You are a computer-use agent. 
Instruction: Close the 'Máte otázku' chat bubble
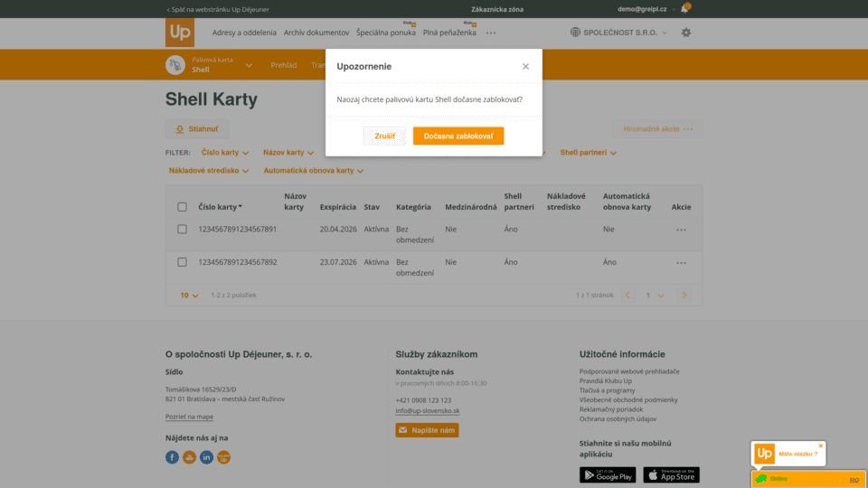[x=820, y=446]
